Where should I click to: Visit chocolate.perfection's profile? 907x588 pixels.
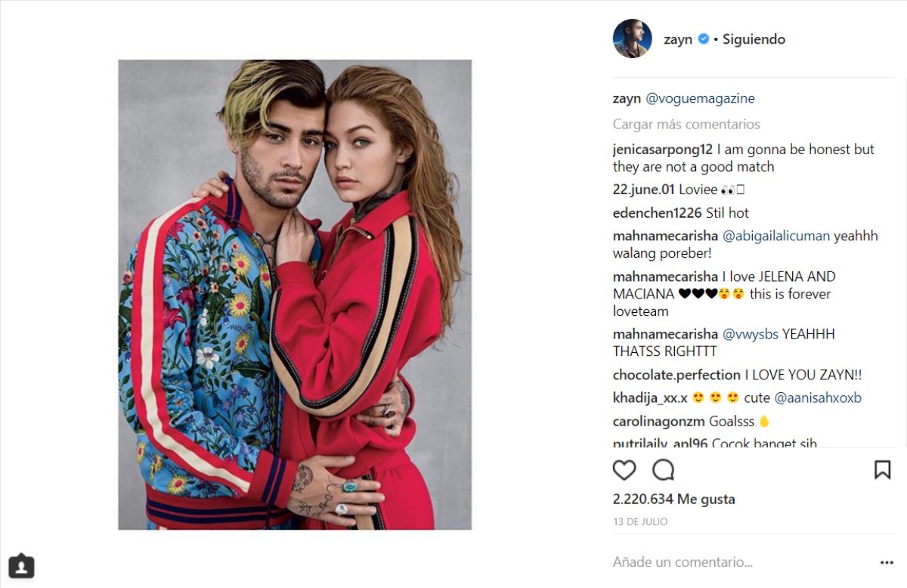676,375
